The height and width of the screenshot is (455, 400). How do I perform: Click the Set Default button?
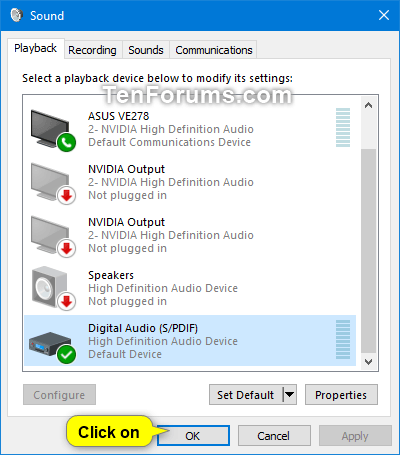tap(246, 395)
